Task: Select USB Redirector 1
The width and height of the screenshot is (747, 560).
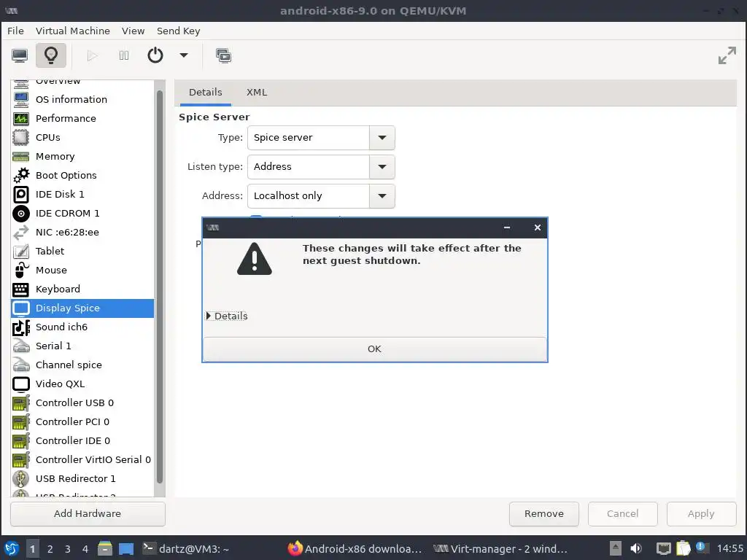Action: point(82,478)
